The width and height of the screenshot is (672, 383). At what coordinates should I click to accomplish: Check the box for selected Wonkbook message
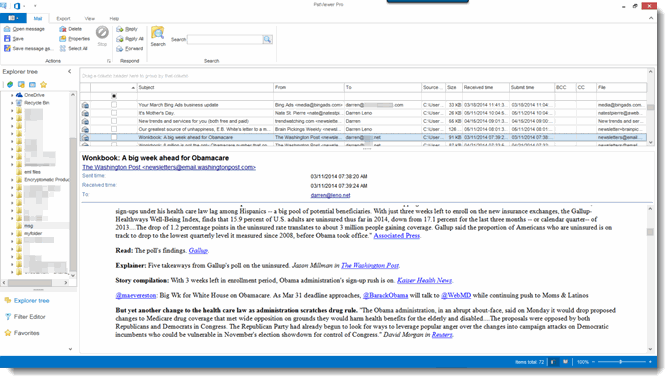(114, 137)
